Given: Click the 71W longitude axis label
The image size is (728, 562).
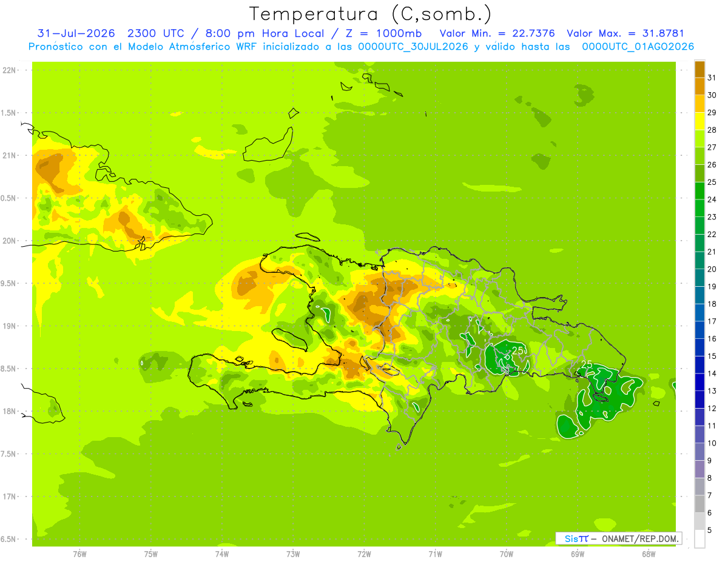Looking at the screenshot, I should coord(435,554).
